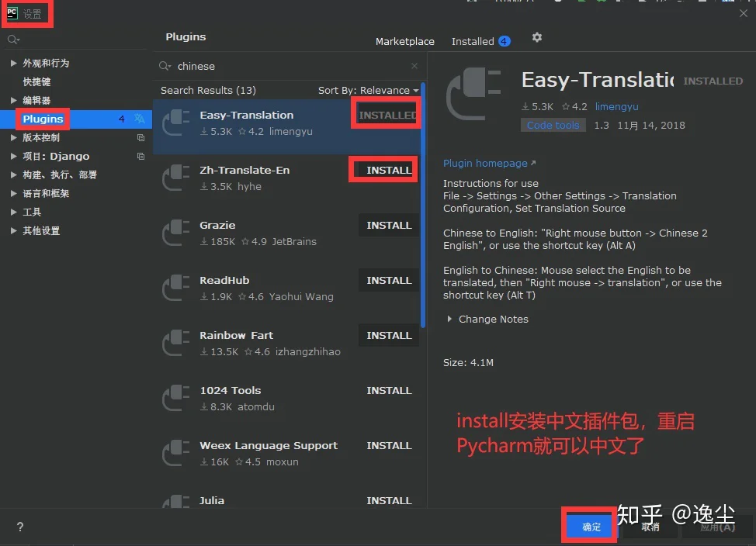
Task: Expand the 其他设置 tree node
Action: (x=13, y=231)
